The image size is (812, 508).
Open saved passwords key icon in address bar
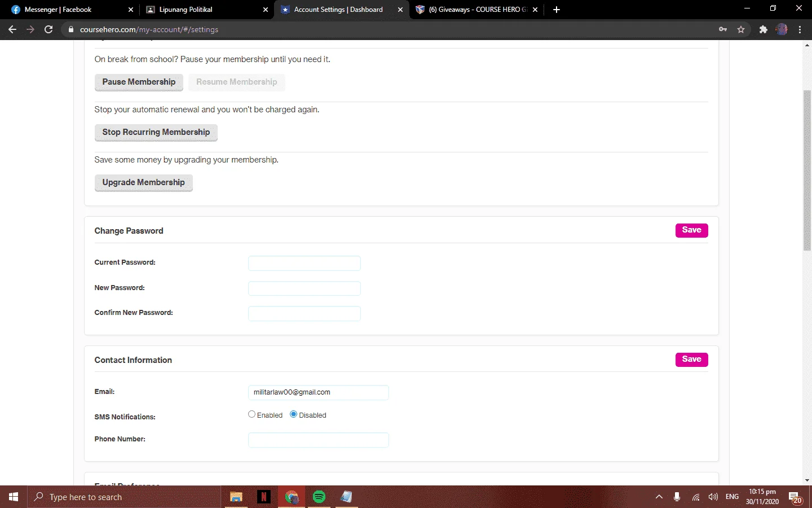(x=723, y=29)
